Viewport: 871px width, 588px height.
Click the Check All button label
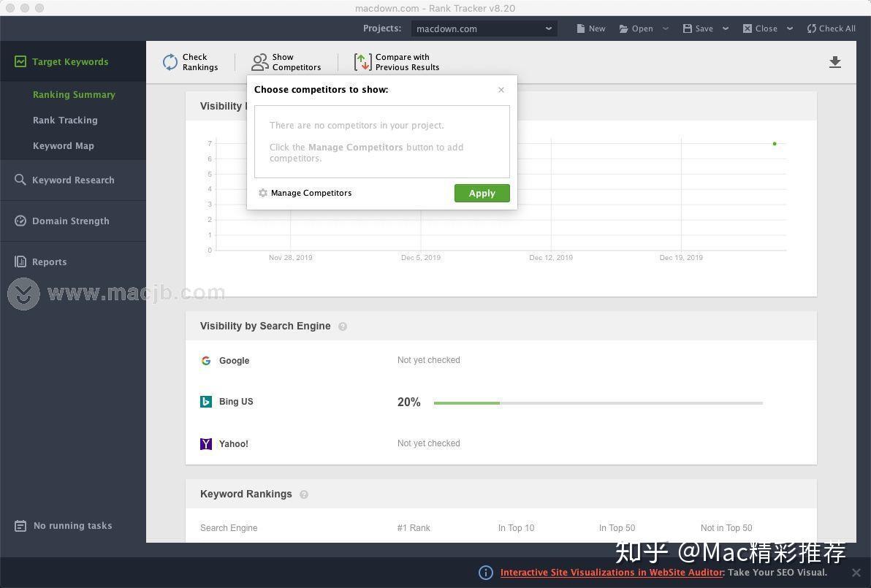click(837, 28)
